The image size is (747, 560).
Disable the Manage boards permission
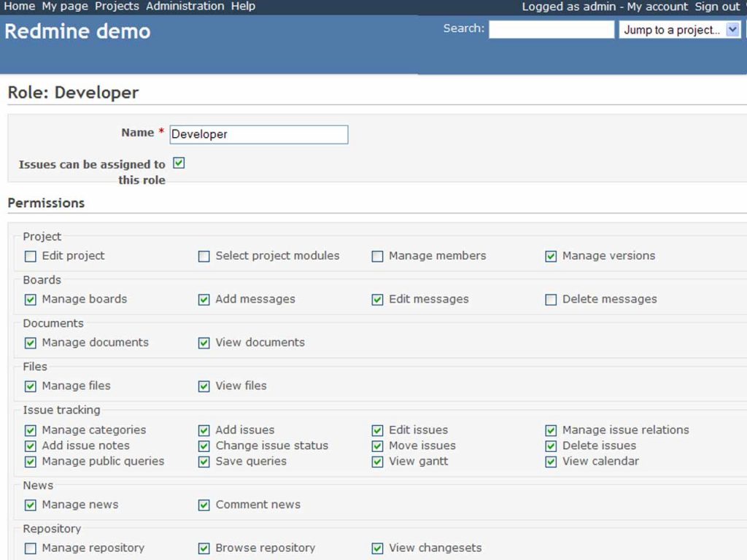coord(30,299)
